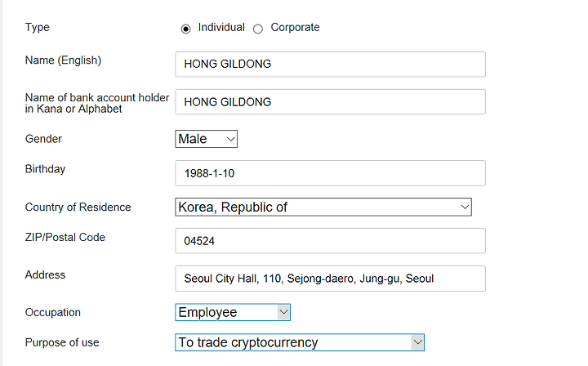The height and width of the screenshot is (366, 588).
Task: Click the "Purpose of use" label text
Action: click(62, 342)
